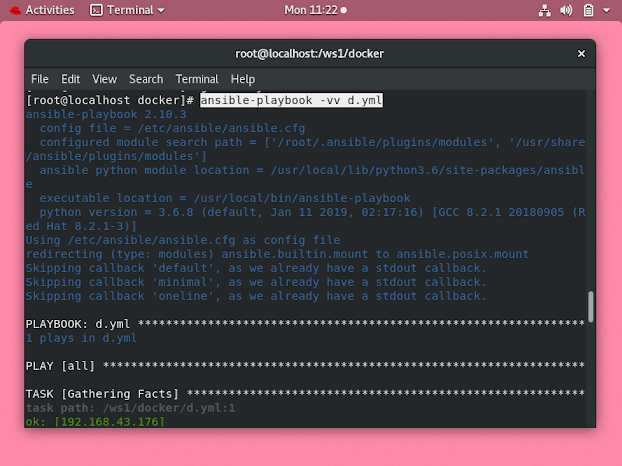Click the python version 3.6.8 line
The width and height of the screenshot is (622, 466).
[305, 219]
